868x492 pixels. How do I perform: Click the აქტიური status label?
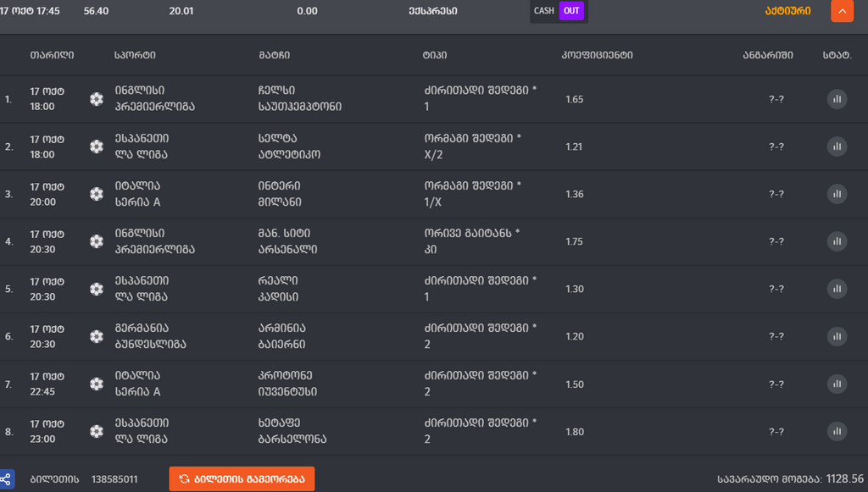pyautogui.click(x=787, y=11)
